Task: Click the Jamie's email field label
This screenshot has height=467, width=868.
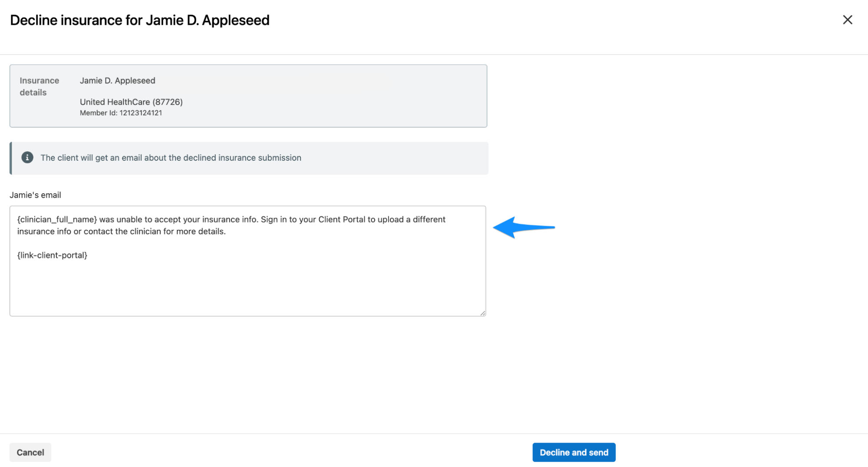Action: (x=35, y=195)
